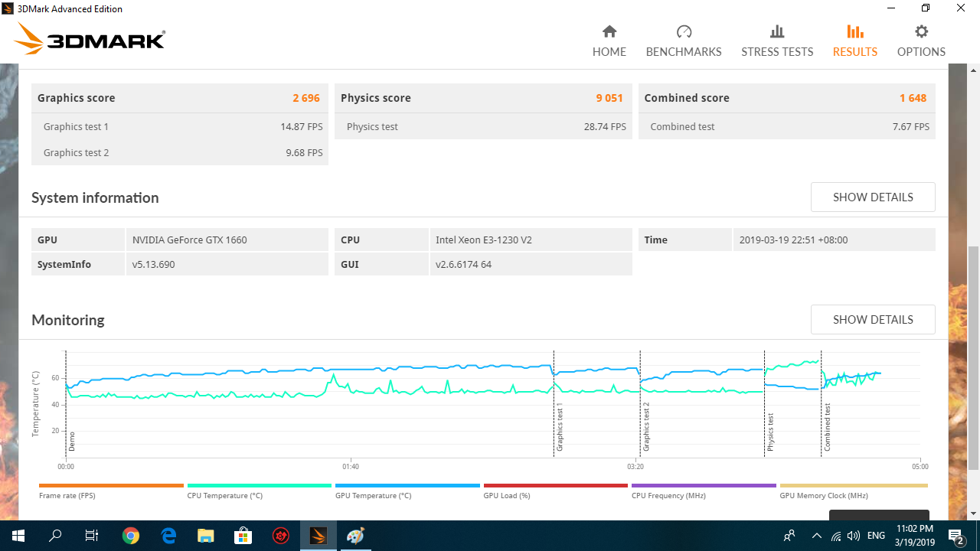
Task: Toggle Frame rate (FPS) legend swatch
Action: 111,485
